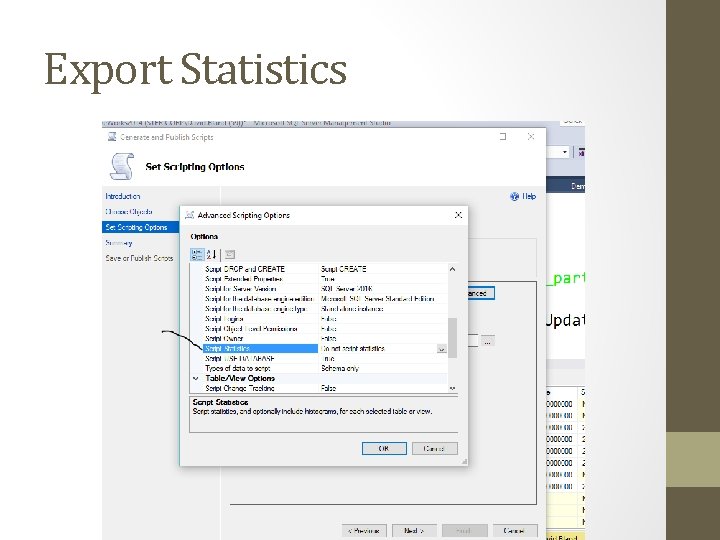Click the options list scroll up arrow

tap(452, 269)
